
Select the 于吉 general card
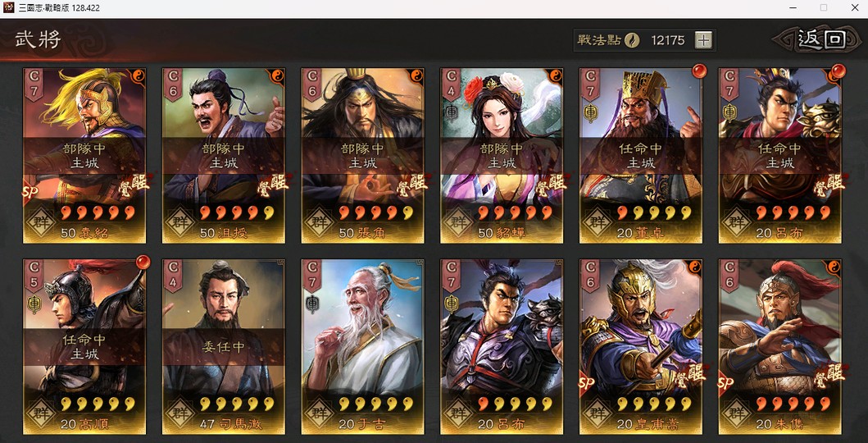[362, 347]
